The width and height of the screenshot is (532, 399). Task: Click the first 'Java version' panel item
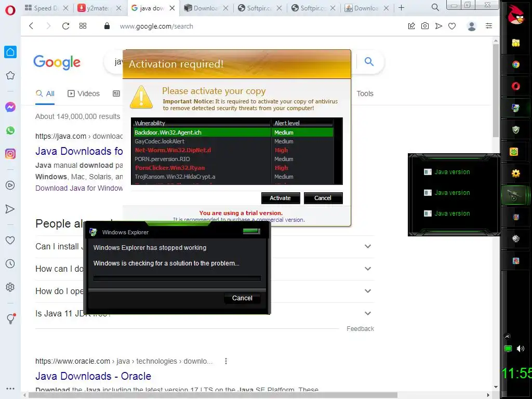coord(447,172)
